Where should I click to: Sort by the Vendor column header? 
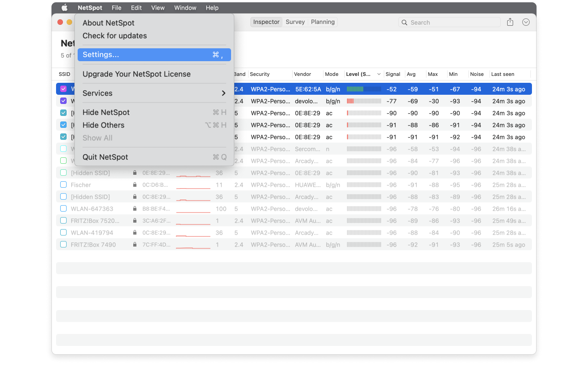tap(303, 74)
